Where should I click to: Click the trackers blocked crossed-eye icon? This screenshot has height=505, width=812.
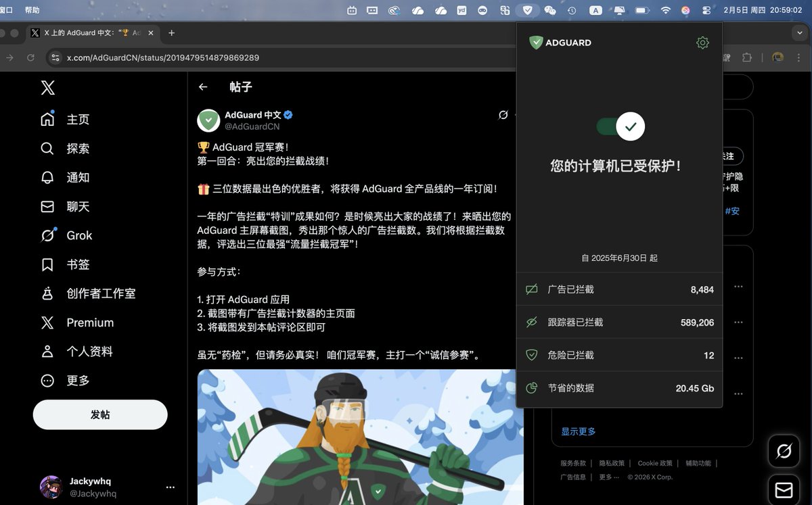click(532, 322)
